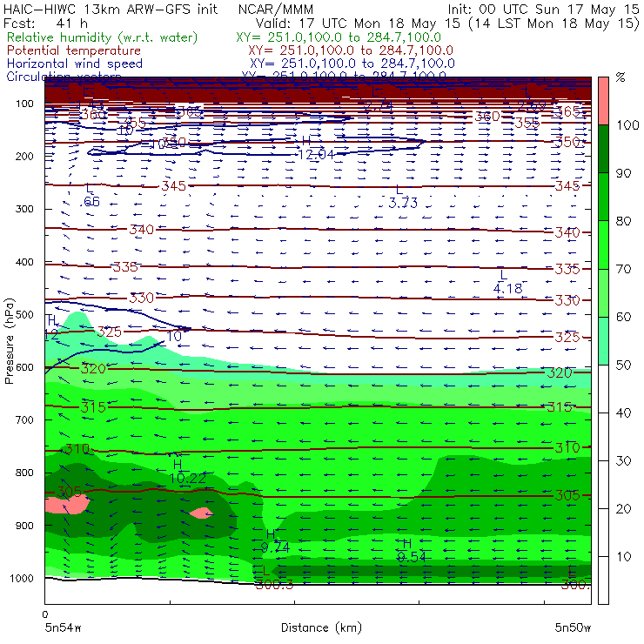644x644 pixels.
Task: Click the '9.74' maximum label
Action: tap(275, 547)
